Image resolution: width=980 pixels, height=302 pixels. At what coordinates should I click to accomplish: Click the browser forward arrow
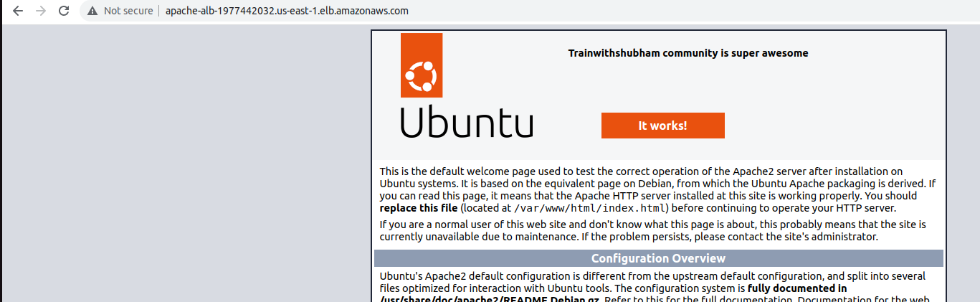click(x=41, y=11)
